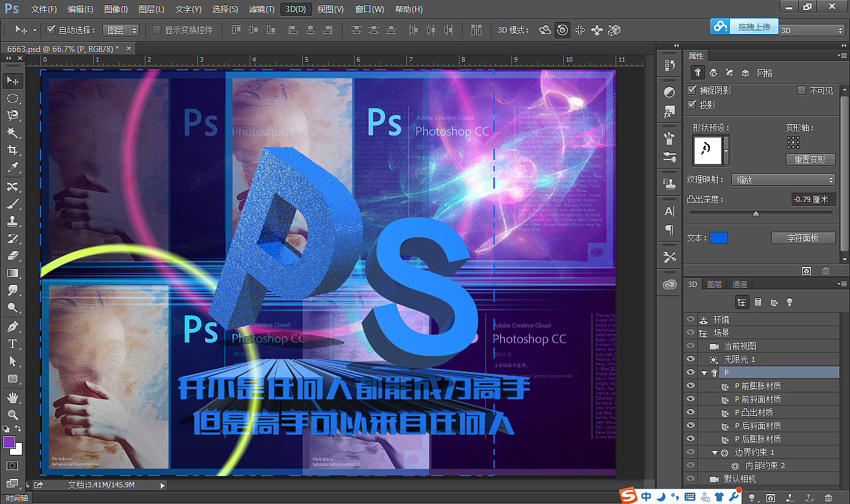Open the Coordinates properties icon
Screen dimensions: 850x504
pos(745,73)
